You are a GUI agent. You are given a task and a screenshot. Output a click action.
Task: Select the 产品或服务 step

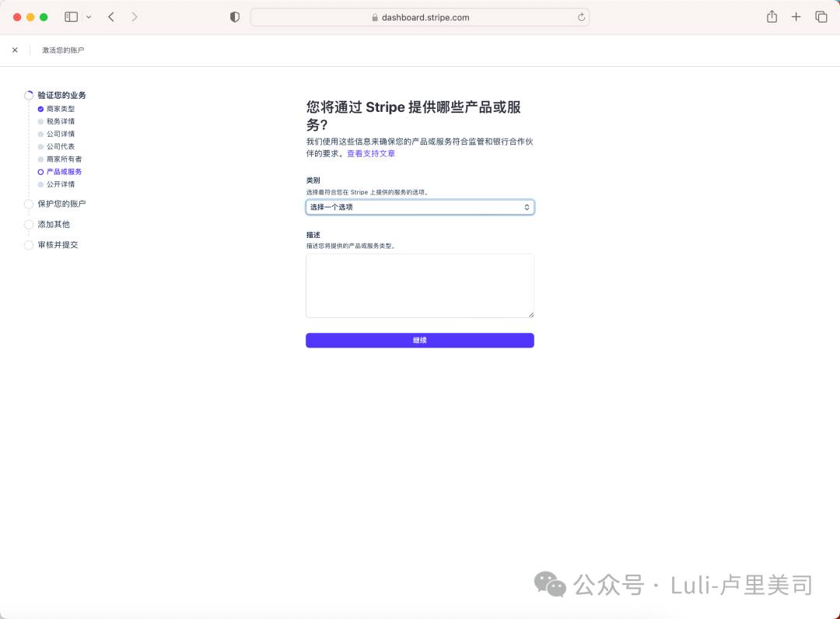65,172
